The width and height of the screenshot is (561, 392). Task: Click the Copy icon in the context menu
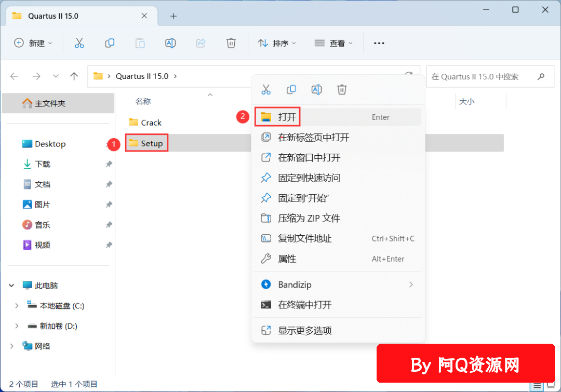point(291,89)
